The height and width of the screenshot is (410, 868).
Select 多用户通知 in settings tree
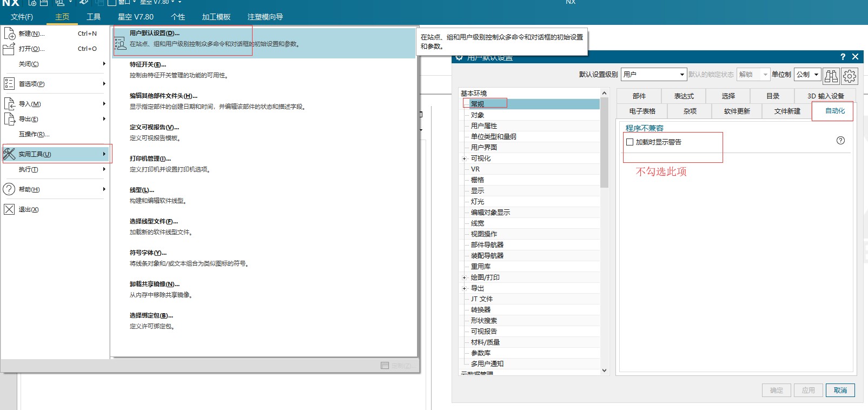487,364
